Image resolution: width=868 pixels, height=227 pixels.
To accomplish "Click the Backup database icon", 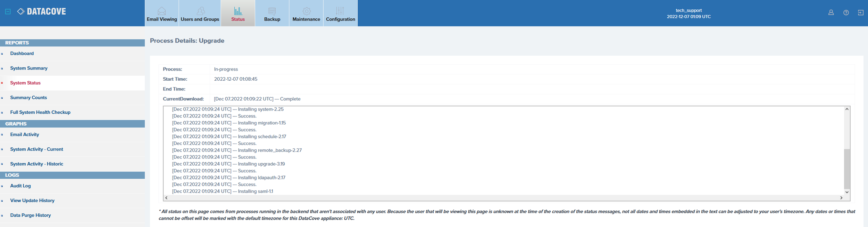I will pyautogui.click(x=272, y=11).
